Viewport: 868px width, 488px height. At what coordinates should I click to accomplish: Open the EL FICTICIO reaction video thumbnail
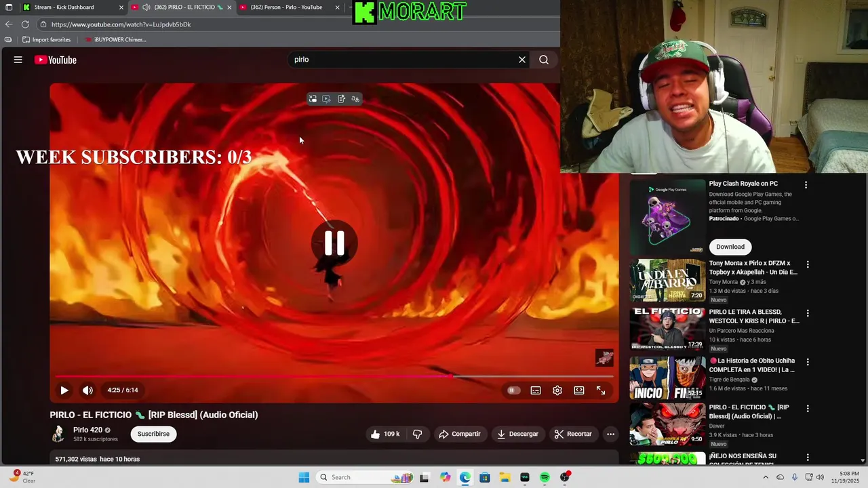(x=667, y=329)
